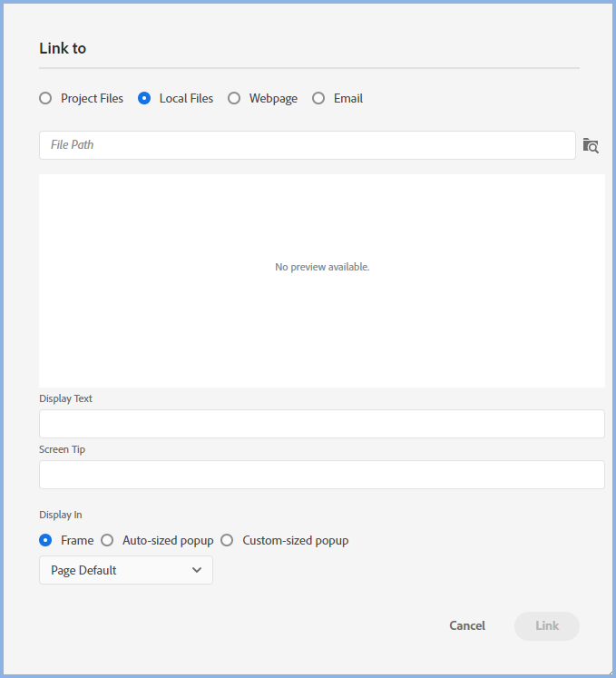Click the 'Link to' dialog heading
Viewport: 616px width, 678px height.
coord(63,48)
